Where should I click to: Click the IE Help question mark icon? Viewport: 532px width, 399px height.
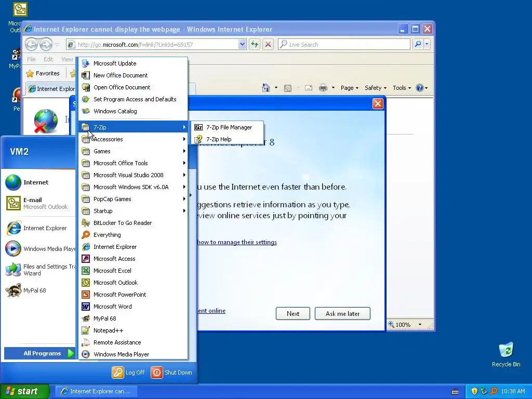point(420,88)
